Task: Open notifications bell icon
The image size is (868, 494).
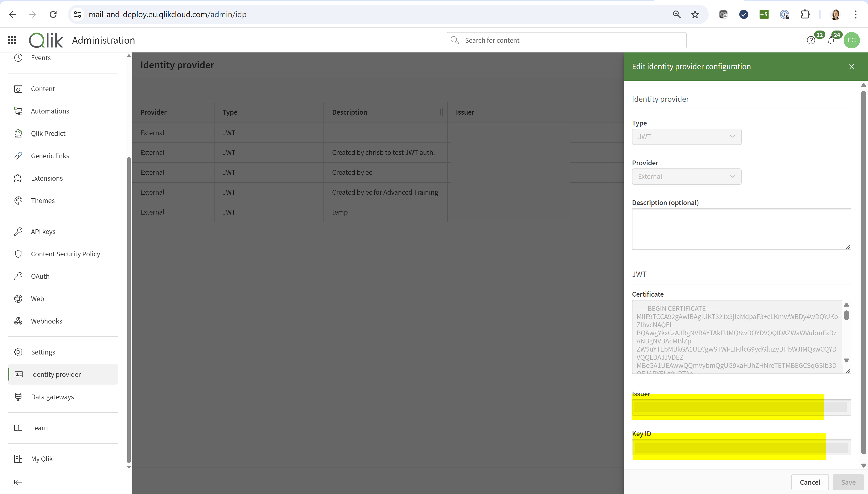Action: point(831,40)
